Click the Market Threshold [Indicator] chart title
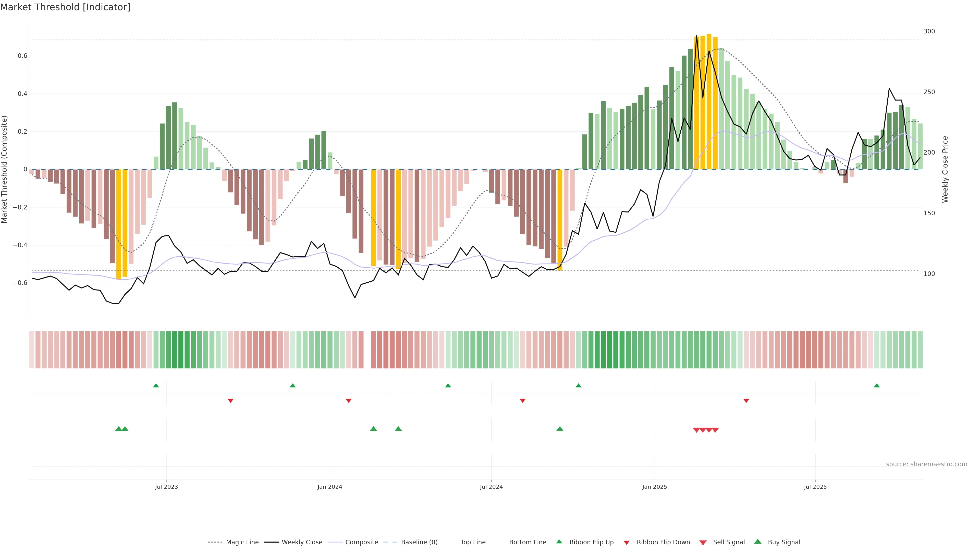Screen dimensions: 980x551 [65, 7]
